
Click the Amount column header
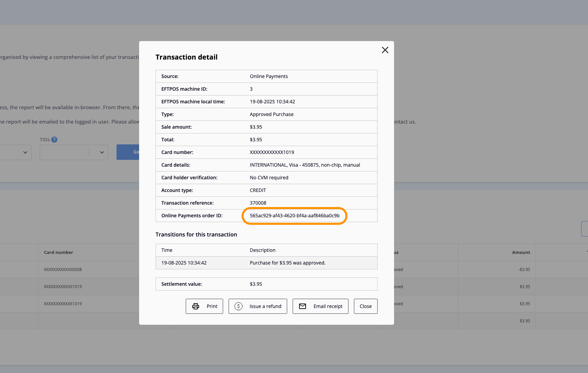[x=521, y=252]
